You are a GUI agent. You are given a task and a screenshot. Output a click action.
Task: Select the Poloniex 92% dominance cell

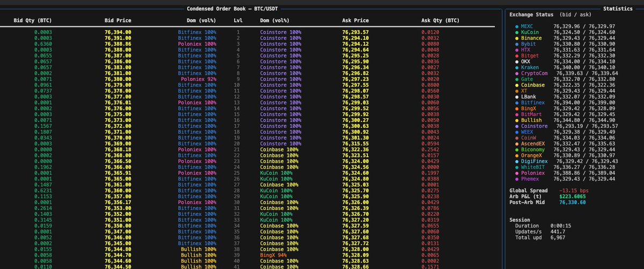click(x=198, y=79)
